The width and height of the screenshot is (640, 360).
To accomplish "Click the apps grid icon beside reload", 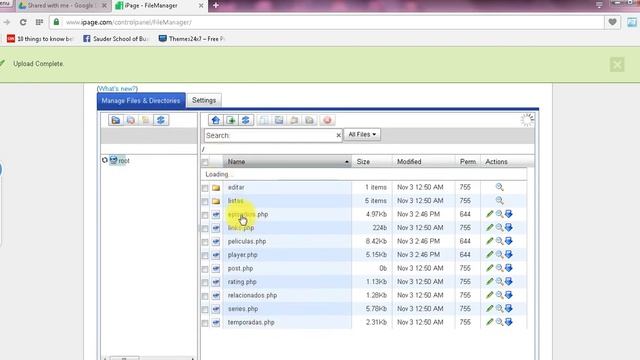I will [x=39, y=22].
